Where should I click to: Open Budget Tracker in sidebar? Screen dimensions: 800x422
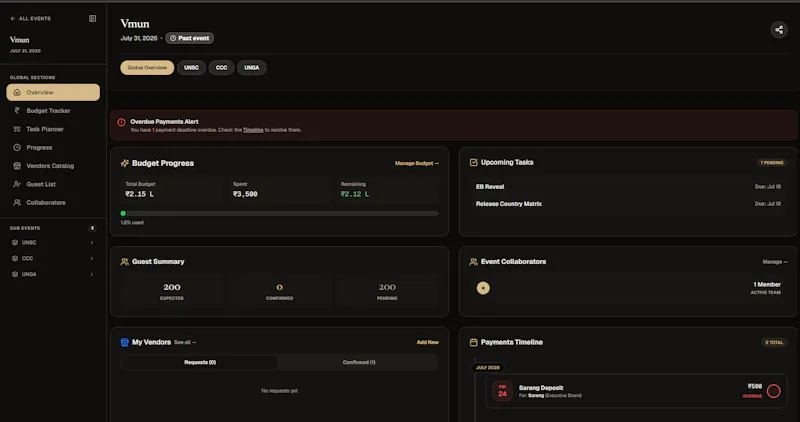click(x=53, y=111)
